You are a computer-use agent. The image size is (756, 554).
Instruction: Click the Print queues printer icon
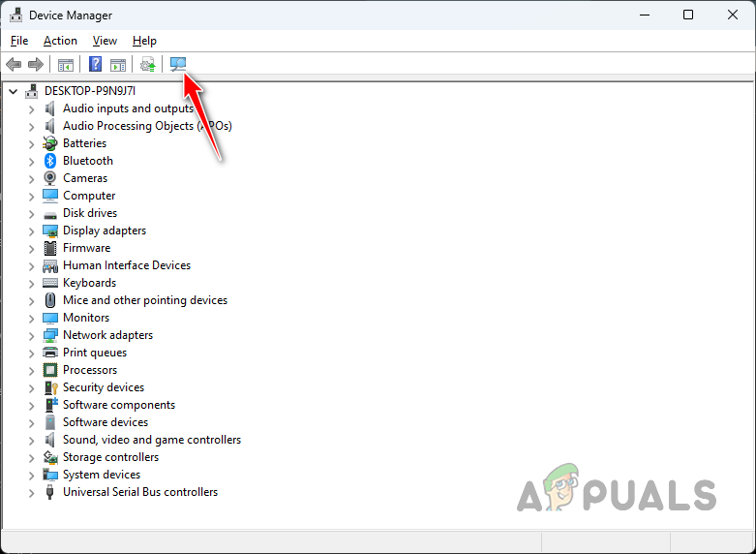point(50,353)
